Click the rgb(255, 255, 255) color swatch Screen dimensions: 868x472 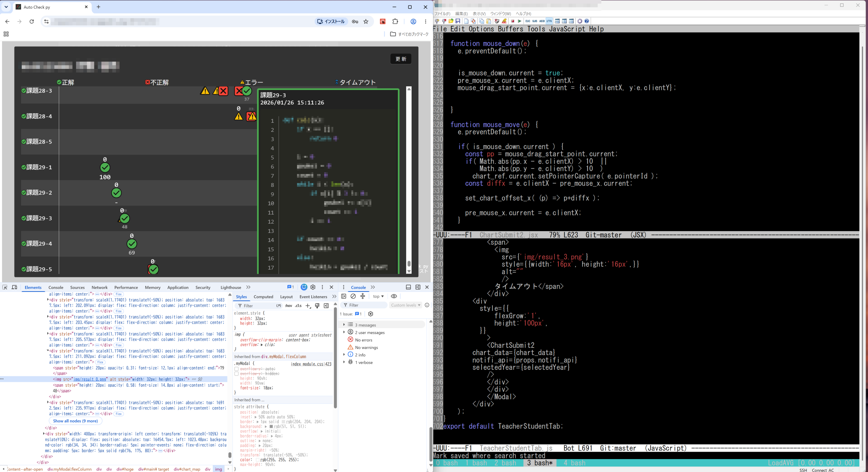257,460
